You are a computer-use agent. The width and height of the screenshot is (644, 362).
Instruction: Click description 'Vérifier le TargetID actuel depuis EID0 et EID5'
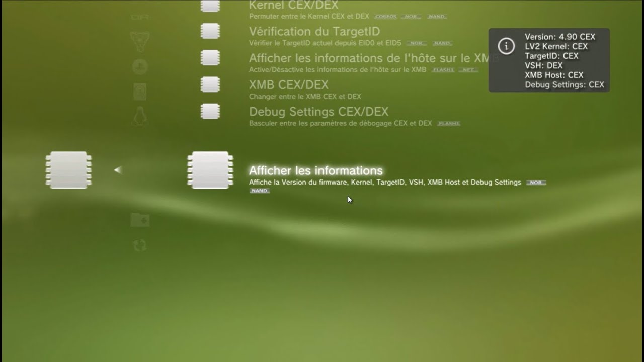click(x=325, y=43)
